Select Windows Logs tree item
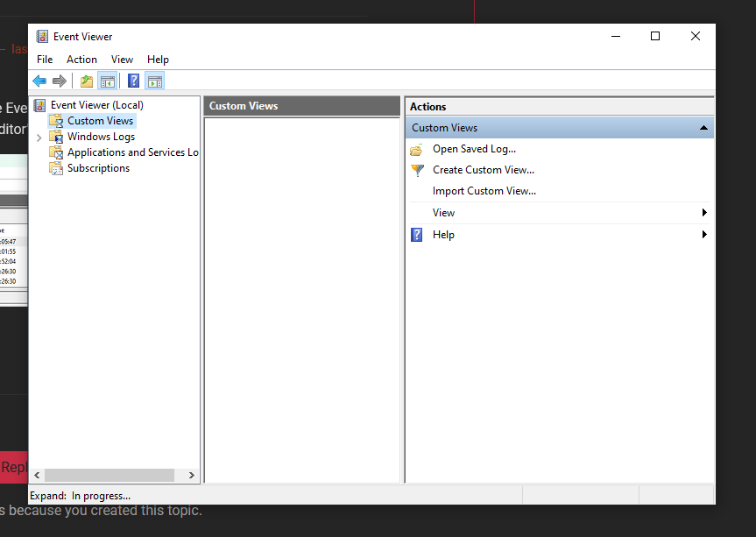This screenshot has width=756, height=537. tap(101, 137)
